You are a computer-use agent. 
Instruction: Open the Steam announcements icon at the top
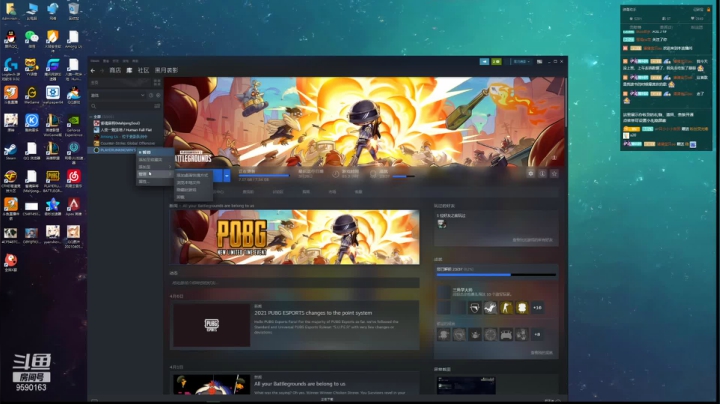pos(484,62)
